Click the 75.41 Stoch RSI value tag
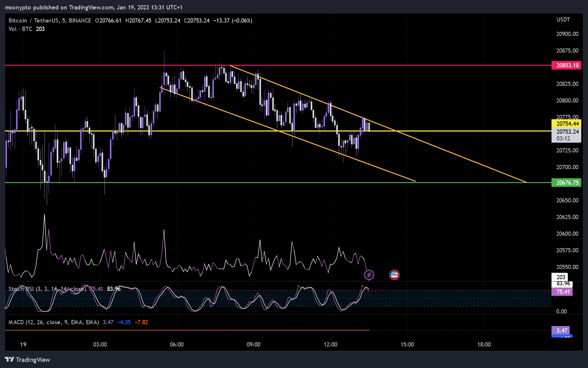The width and height of the screenshot is (588, 368). point(562,292)
